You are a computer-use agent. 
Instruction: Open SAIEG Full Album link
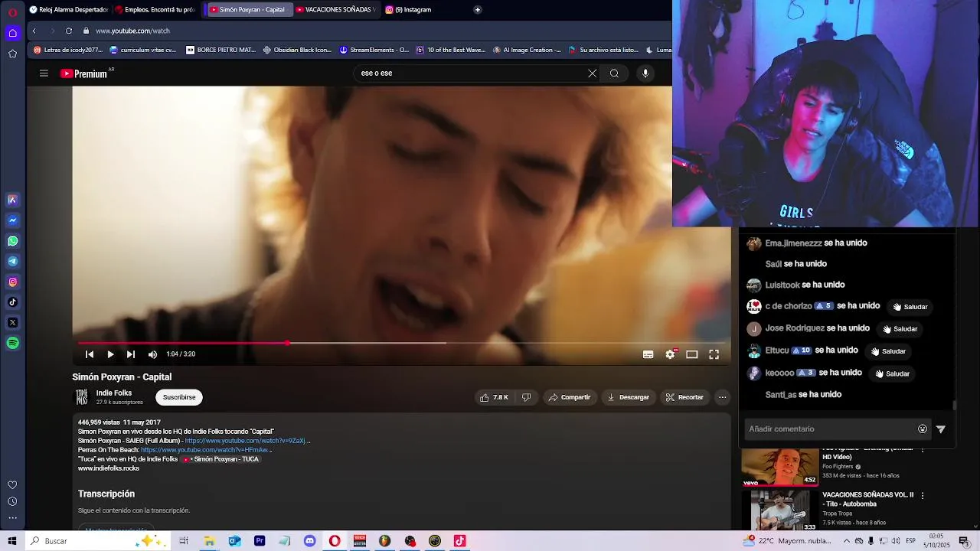pyautogui.click(x=247, y=441)
